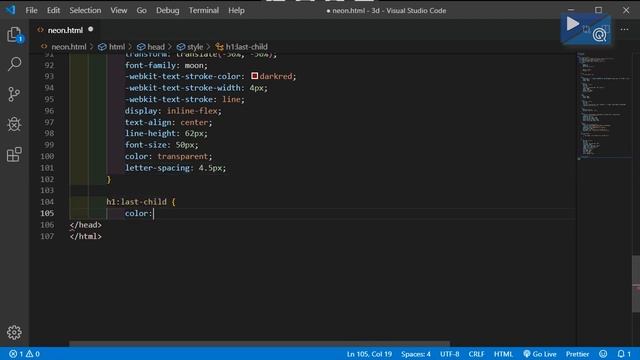This screenshot has width=640, height=360.
Task: Open the Debug view bug icon
Action: 14,124
